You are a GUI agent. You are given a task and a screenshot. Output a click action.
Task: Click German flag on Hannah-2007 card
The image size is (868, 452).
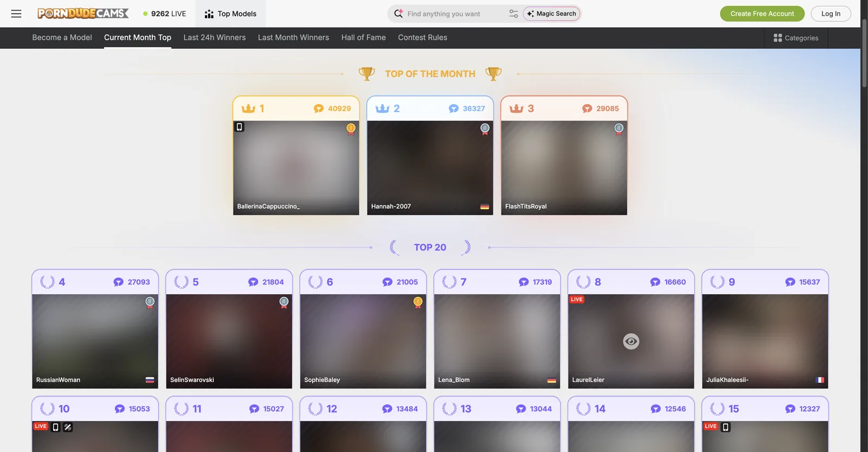tap(484, 206)
